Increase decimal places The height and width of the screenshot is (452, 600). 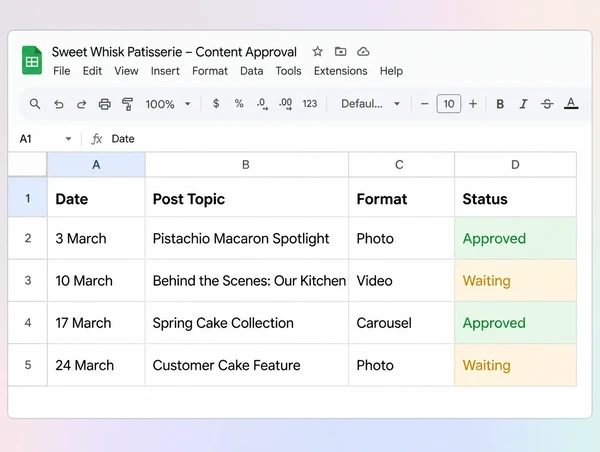tap(285, 104)
